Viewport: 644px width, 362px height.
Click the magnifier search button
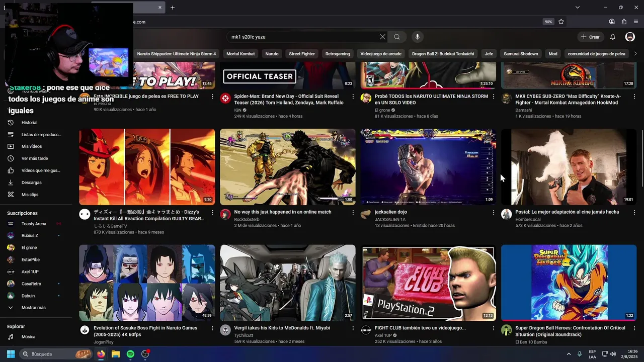pos(397,37)
